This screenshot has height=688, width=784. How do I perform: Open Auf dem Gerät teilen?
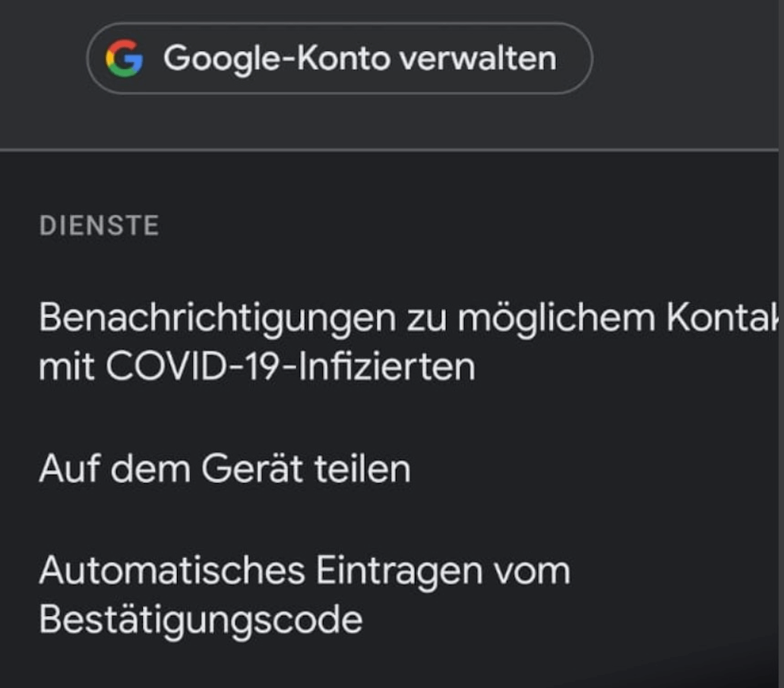pyautogui.click(x=225, y=469)
